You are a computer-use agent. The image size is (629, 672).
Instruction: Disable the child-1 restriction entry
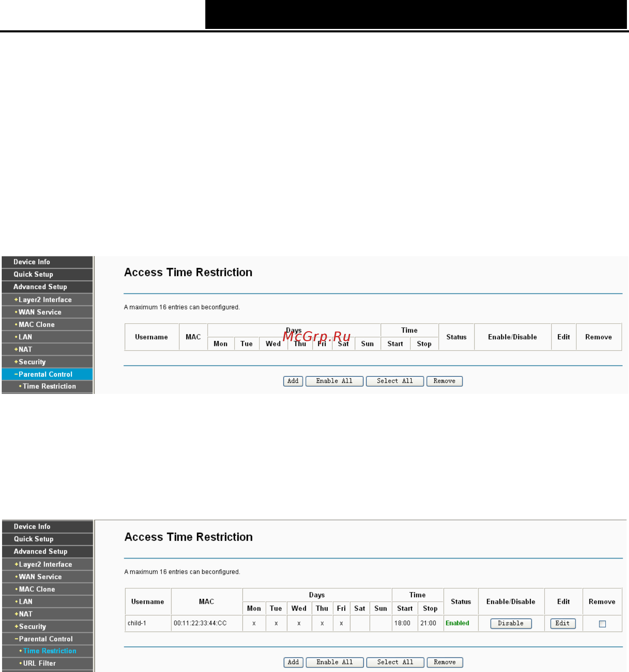(x=511, y=623)
